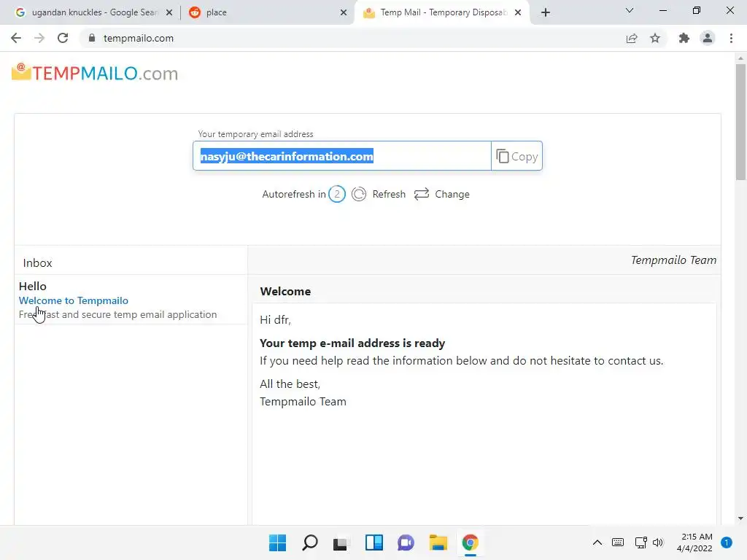The image size is (747, 560).
Task: Close the ugandan knuckles tab
Action: click(169, 12)
